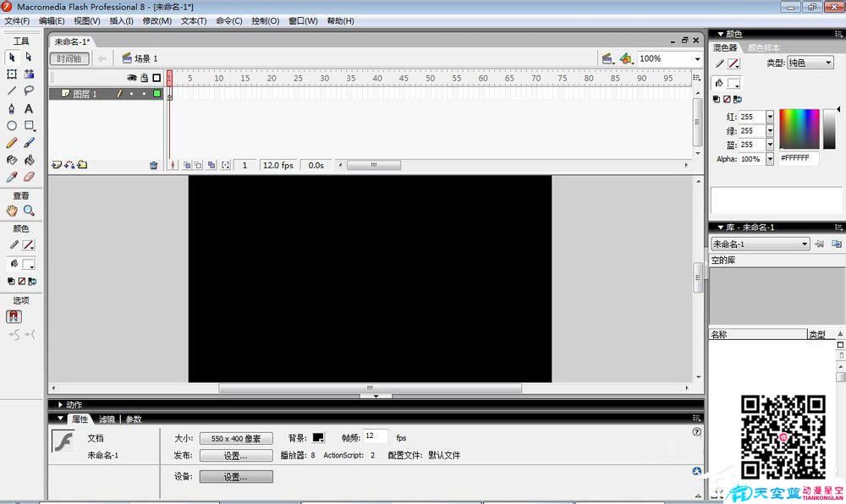Click the 帧频 frame rate field

point(376,436)
